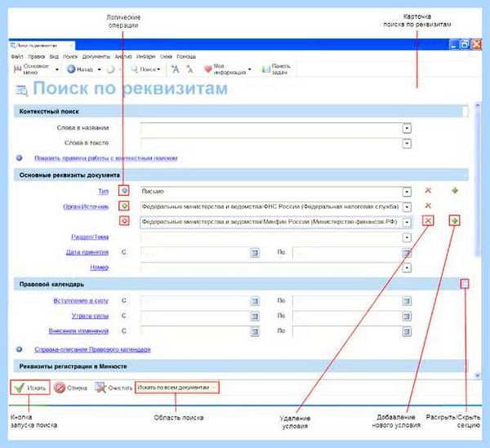Click into the Слова в тексте input field
Screen dimensions: 490x448
pyautogui.click(x=271, y=144)
